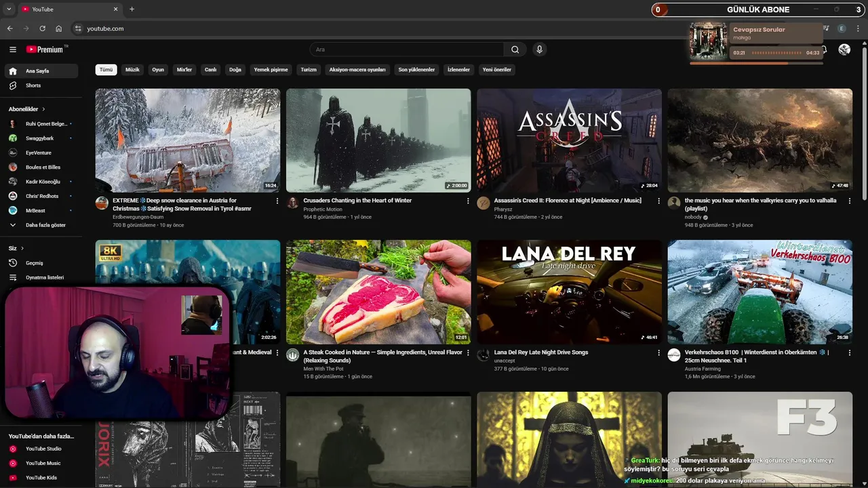Go back with the browser back arrow

9,28
